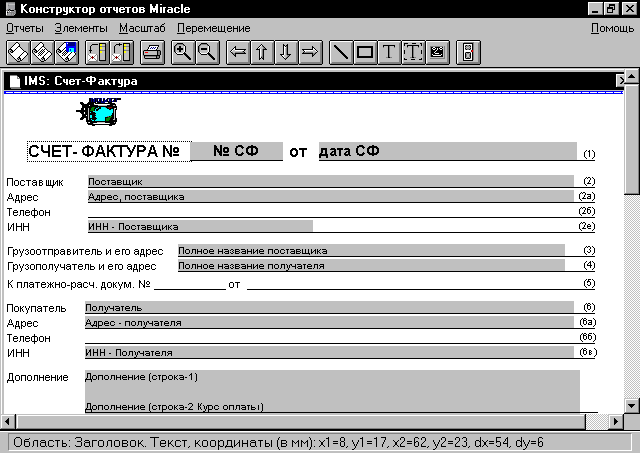Open the Помощь menu

[612, 28]
